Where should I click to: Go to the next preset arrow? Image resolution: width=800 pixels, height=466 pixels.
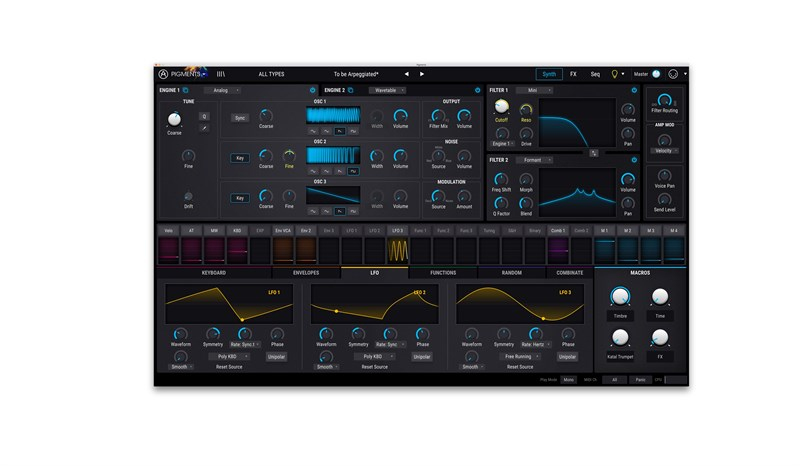(422, 75)
